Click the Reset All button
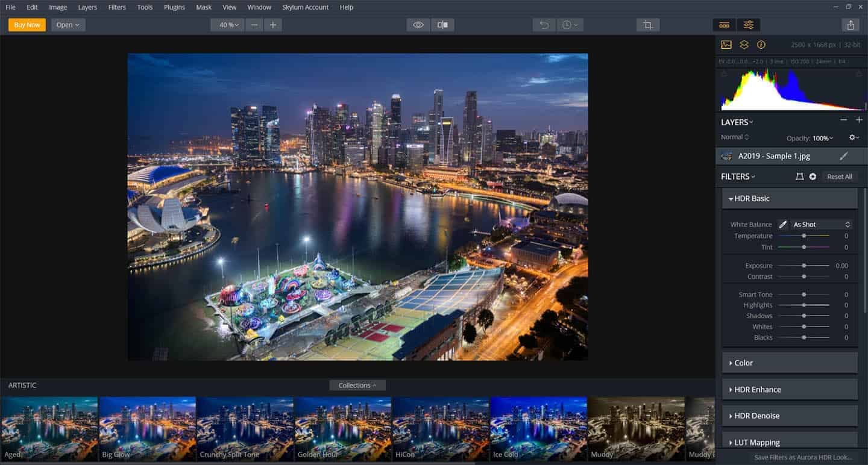Viewport: 868px width, 465px height. click(840, 176)
